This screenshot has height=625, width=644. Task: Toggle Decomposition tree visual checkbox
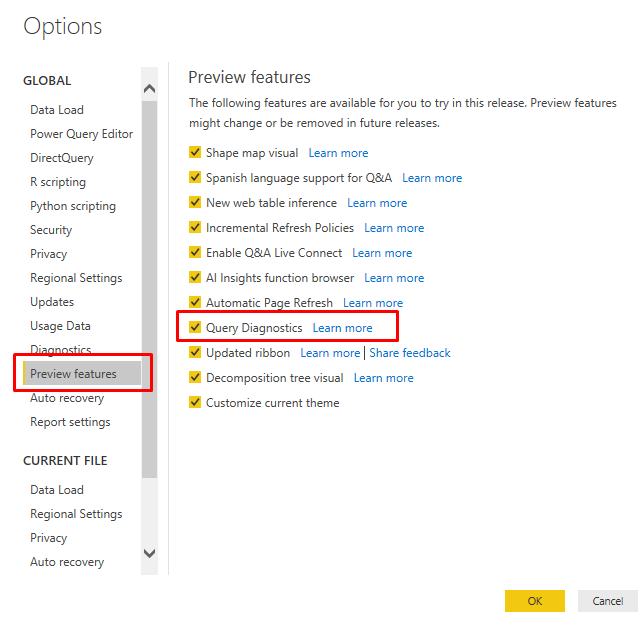(x=195, y=377)
